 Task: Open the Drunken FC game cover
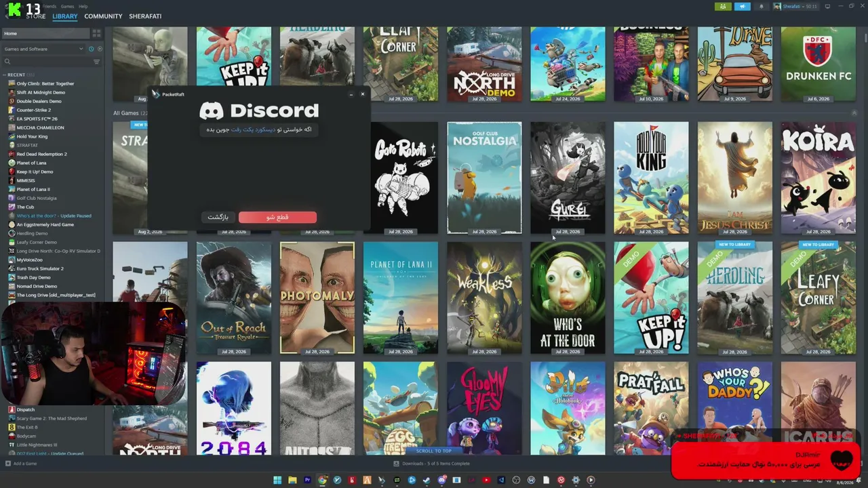pos(818,64)
